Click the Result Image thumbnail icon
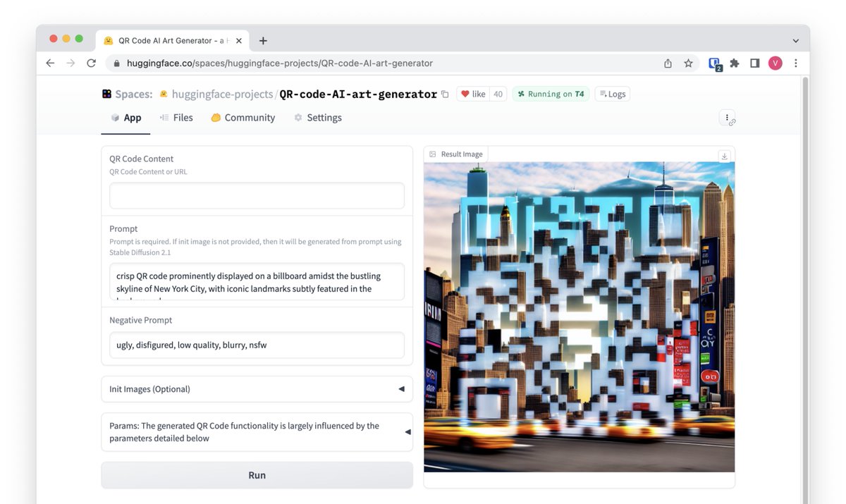846x504 pixels. [x=433, y=154]
